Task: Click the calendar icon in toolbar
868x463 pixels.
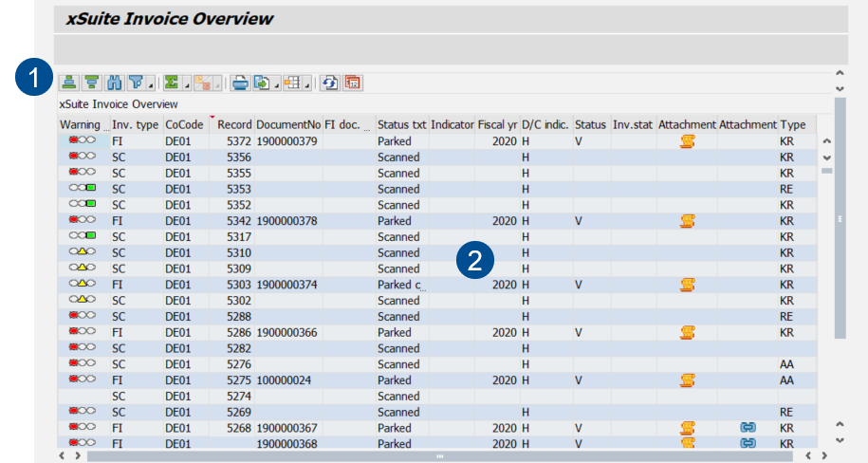Action: (x=352, y=83)
